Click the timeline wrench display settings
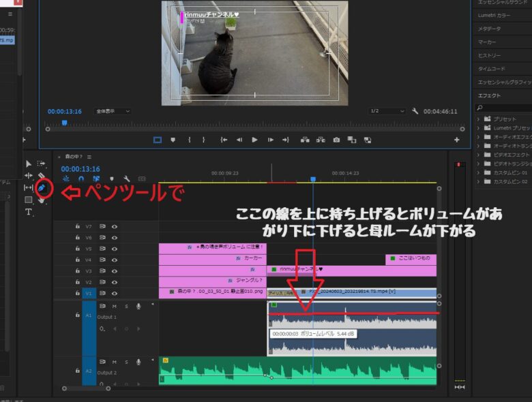Screen dimensions: 532x402 127,179
